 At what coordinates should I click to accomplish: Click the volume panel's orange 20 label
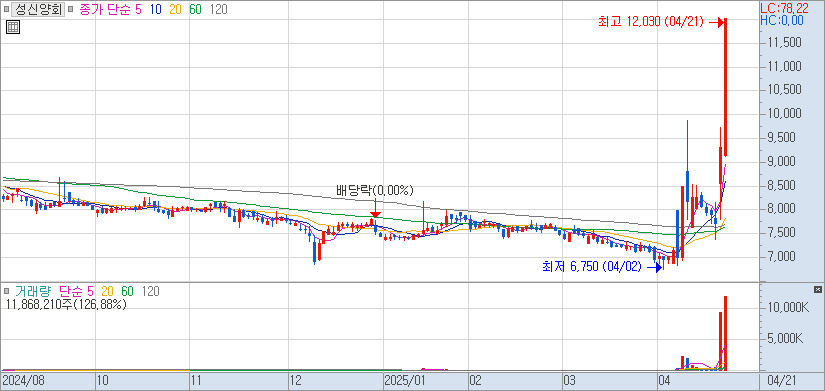[108, 291]
